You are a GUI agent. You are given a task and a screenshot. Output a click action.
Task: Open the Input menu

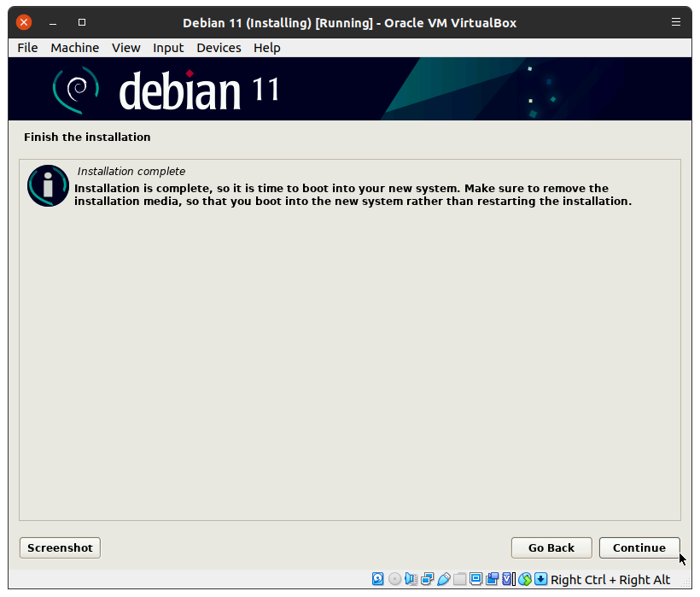click(x=168, y=48)
